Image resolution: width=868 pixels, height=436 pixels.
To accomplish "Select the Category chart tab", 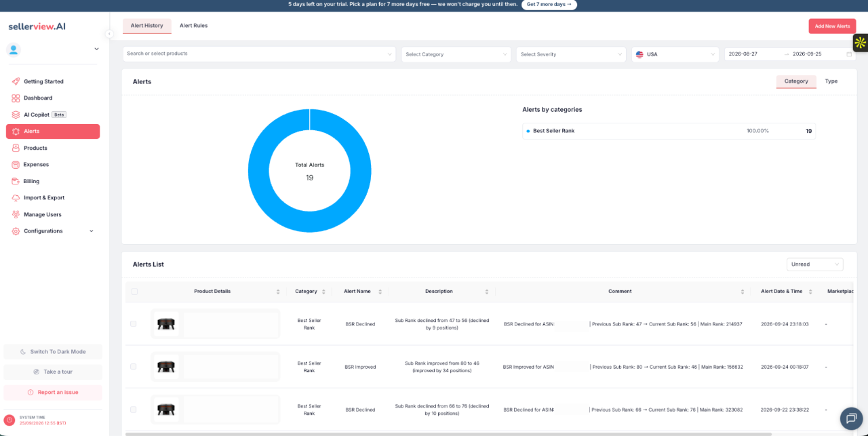I will (x=796, y=81).
